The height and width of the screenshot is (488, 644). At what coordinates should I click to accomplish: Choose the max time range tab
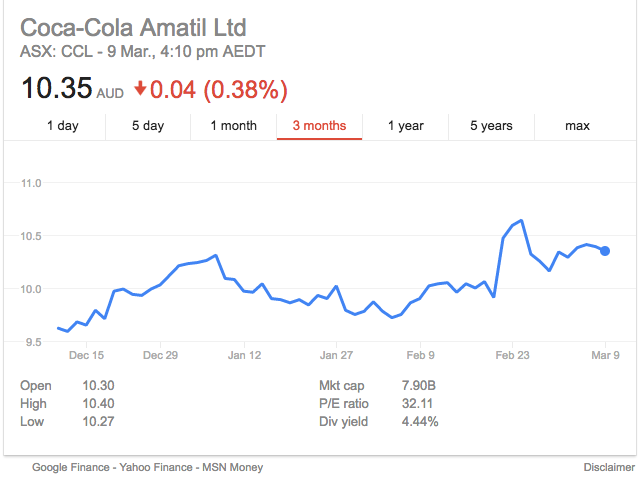pos(577,126)
